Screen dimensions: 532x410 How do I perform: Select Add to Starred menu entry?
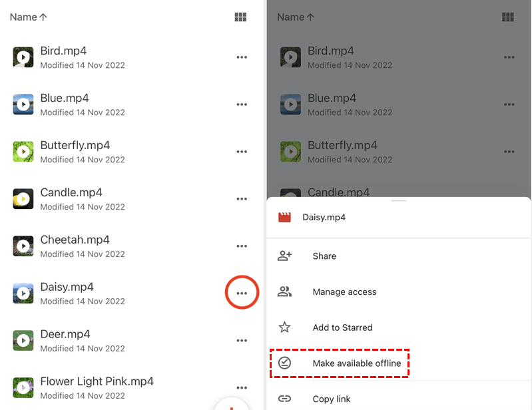342,327
